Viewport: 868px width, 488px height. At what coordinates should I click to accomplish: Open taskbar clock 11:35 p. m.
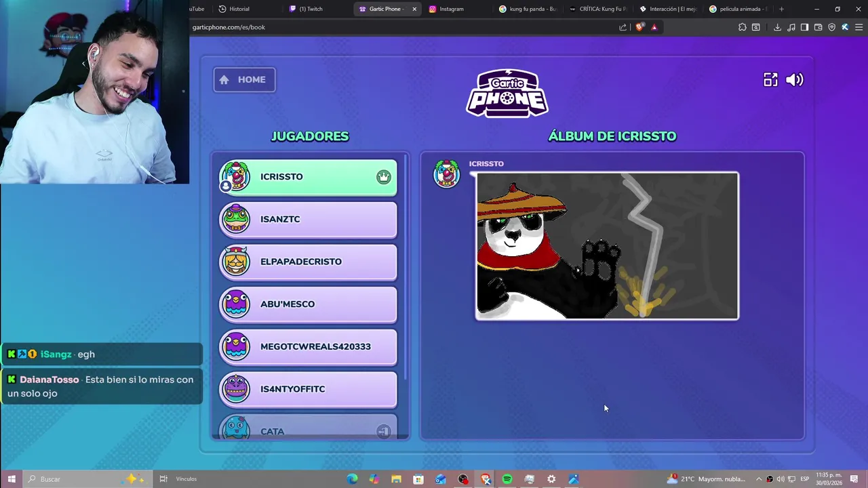[829, 479]
